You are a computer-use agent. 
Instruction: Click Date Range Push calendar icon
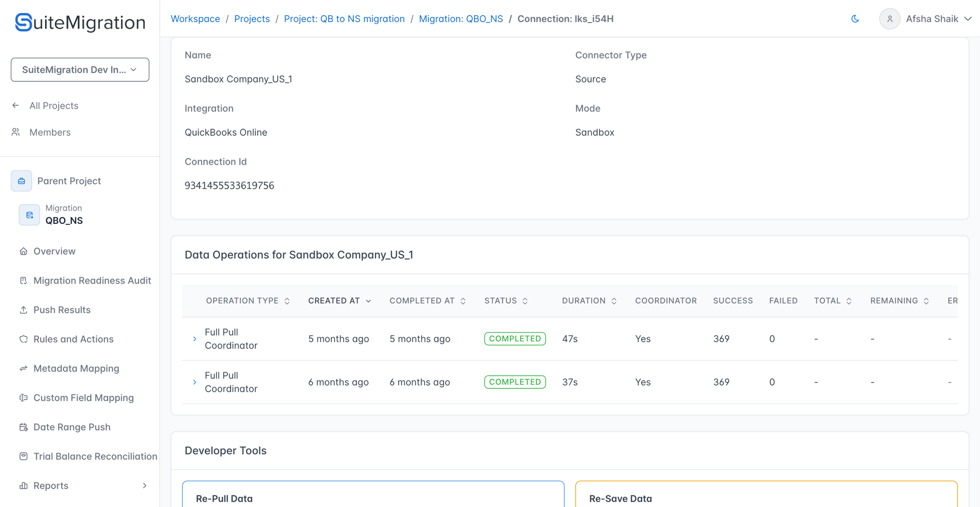pyautogui.click(x=24, y=427)
